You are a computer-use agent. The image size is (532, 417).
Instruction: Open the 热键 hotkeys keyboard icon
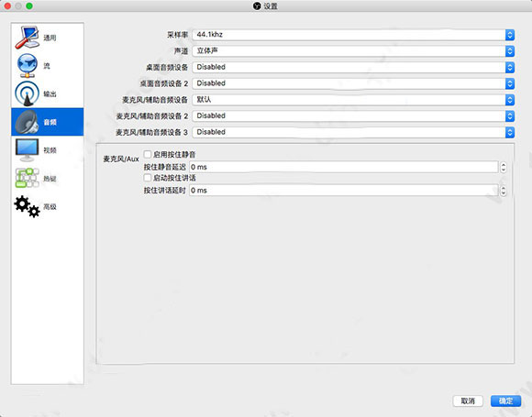(28, 178)
